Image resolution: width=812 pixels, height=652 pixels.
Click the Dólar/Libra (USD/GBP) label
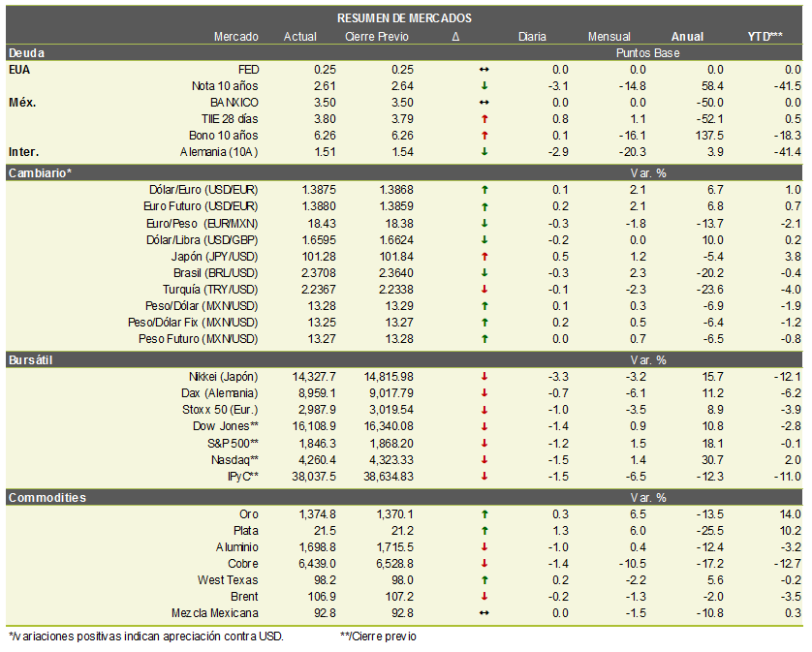click(202, 239)
